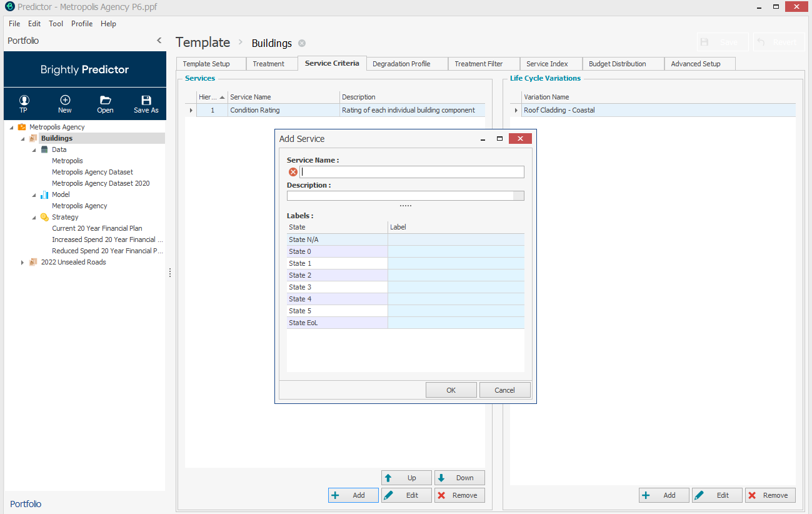Click the Open folder icon

click(106, 100)
